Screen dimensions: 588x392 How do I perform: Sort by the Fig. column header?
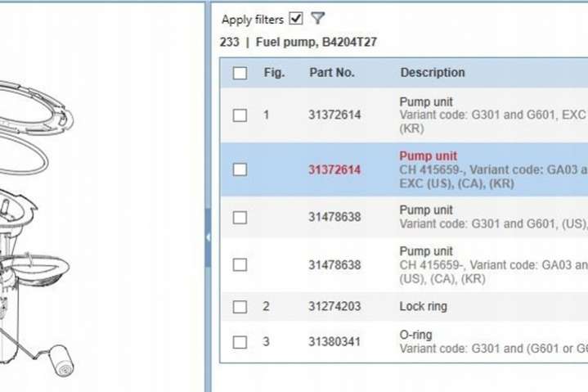tap(274, 73)
